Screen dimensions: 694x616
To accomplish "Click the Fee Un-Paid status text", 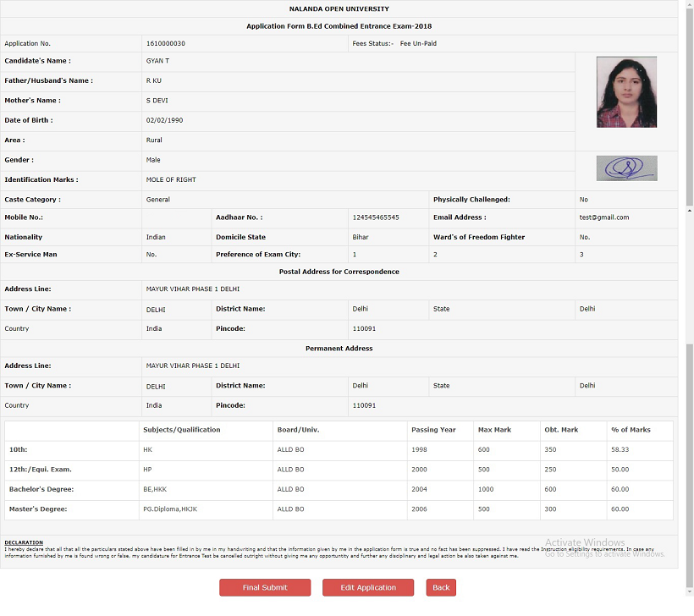I will point(418,43).
